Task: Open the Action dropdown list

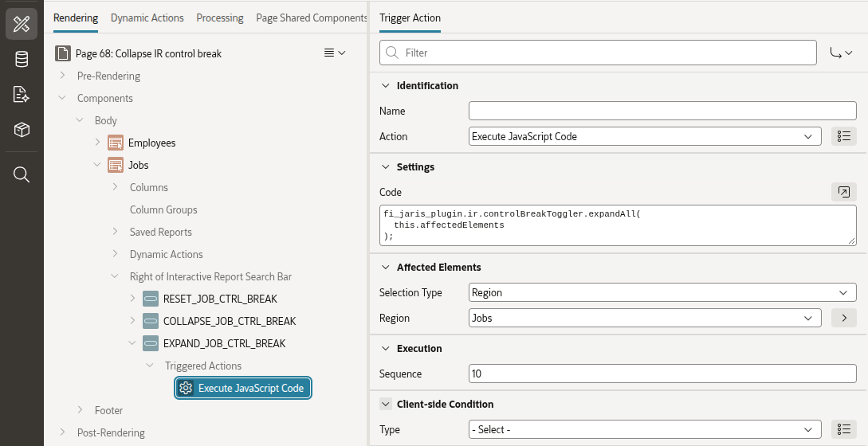Action: (x=645, y=136)
